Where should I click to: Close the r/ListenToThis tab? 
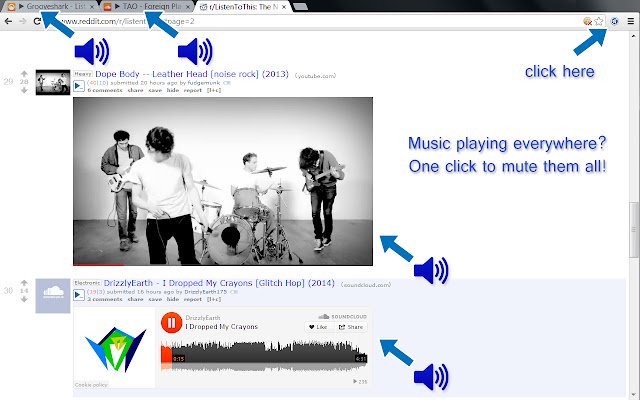tap(284, 7)
